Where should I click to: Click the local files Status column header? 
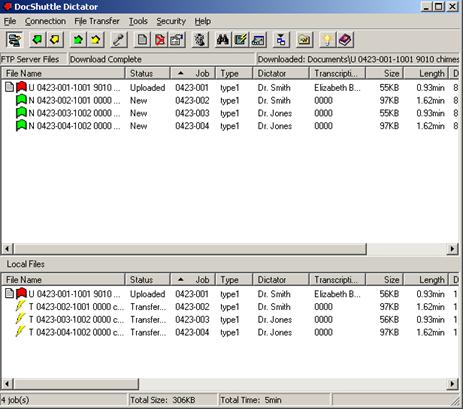click(147, 280)
